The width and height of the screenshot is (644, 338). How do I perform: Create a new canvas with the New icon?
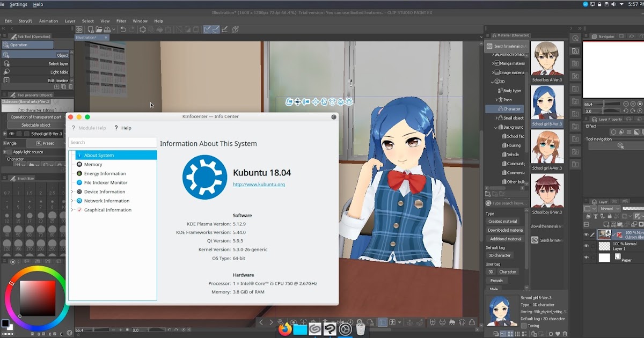click(91, 30)
